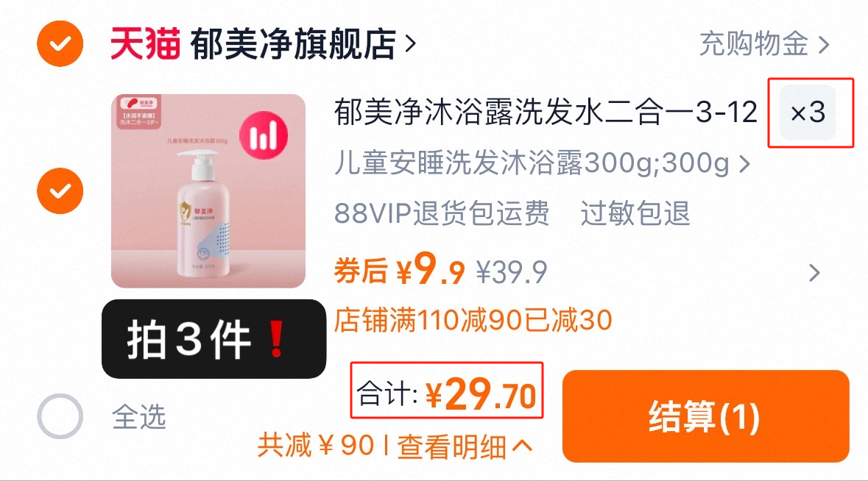
Task: Uncheck the 郁美净旗舰店 store checkbox
Action: [x=60, y=43]
